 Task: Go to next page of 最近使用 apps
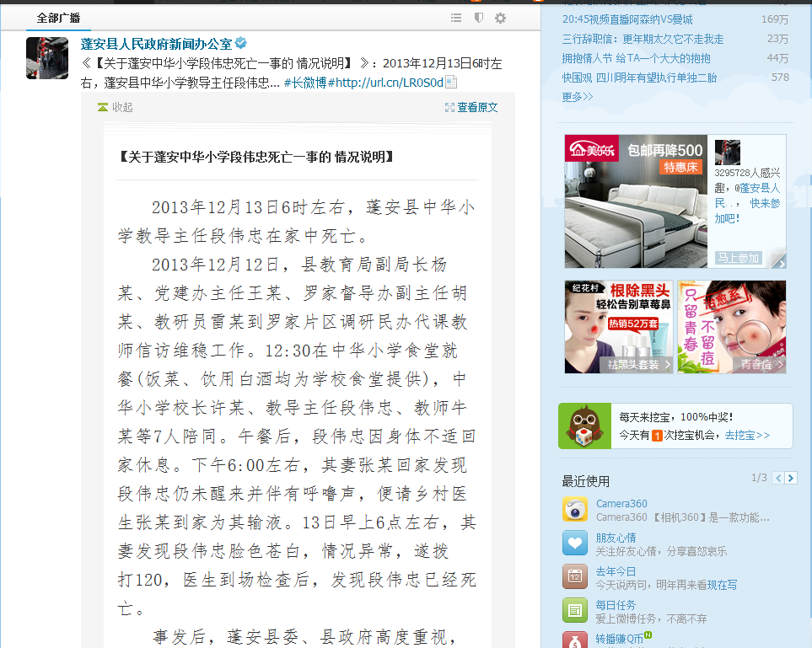tap(791, 478)
